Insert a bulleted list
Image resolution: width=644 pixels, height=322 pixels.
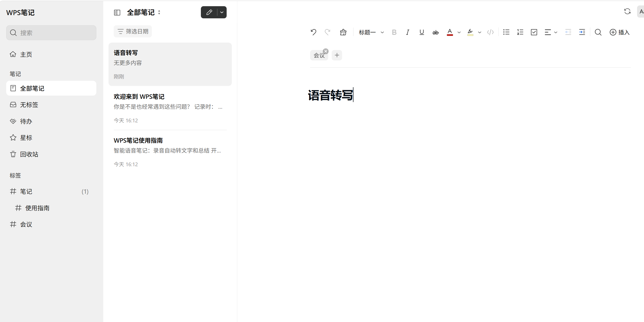506,32
